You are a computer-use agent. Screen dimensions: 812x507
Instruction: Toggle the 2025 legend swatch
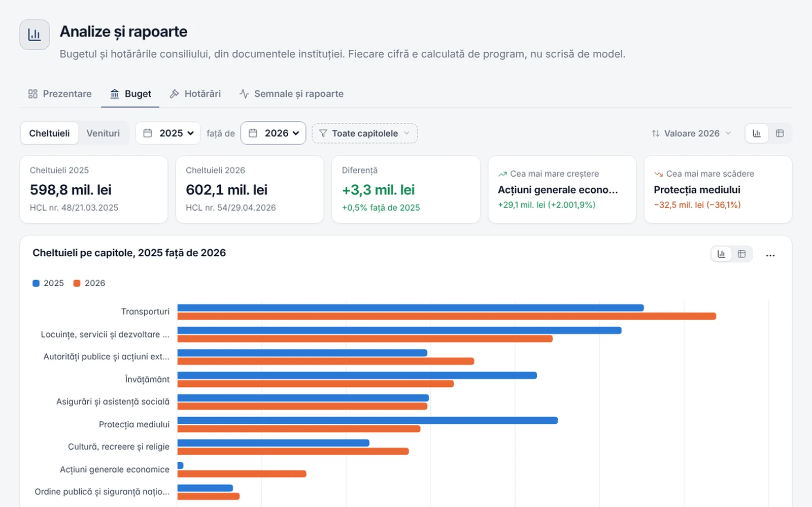(36, 283)
